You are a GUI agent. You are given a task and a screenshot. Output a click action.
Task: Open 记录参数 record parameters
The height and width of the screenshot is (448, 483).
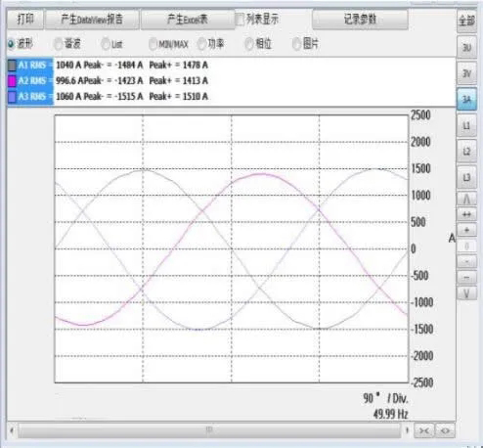(x=360, y=20)
